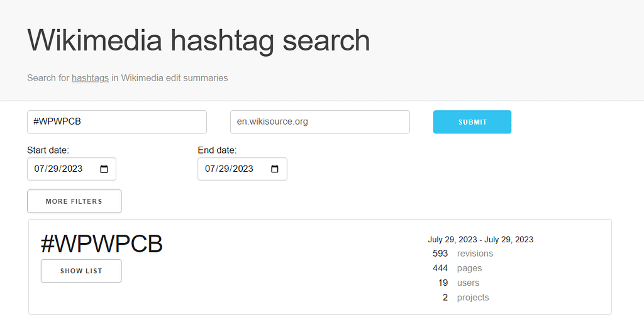Click the 2 projects statistic
The image size is (644, 326).
[465, 297]
